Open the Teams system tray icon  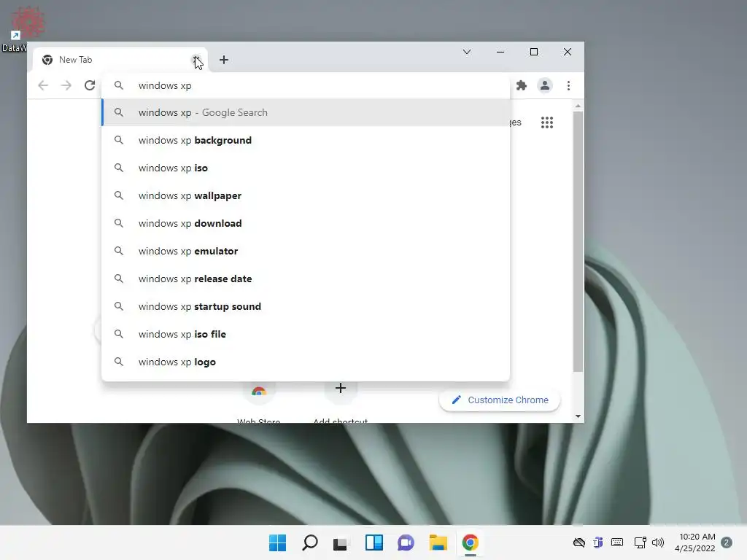point(598,542)
